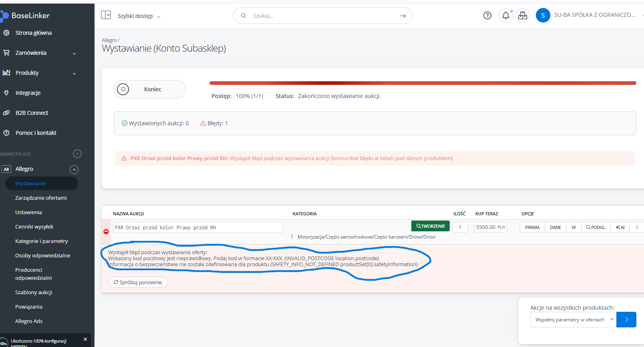Screen dimensions: 644x347
Task: Click the Dane button
Action: 555,227
